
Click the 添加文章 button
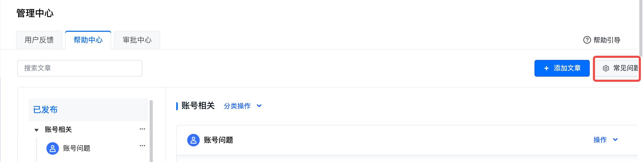(x=562, y=68)
